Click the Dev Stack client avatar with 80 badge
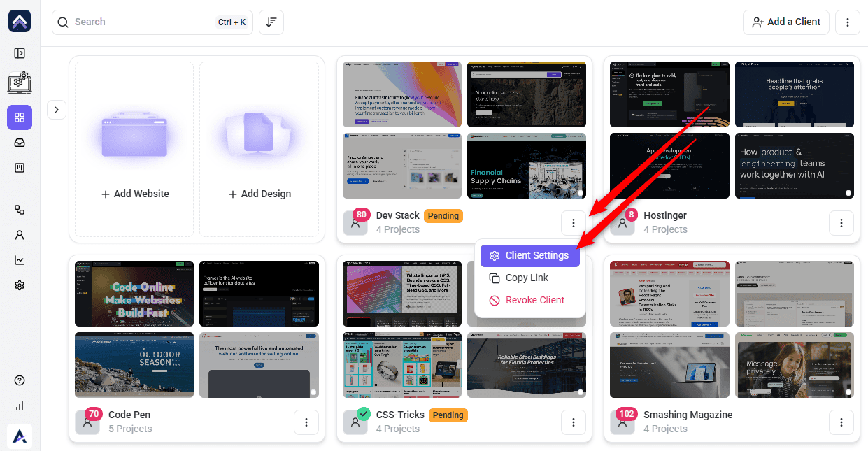The width and height of the screenshot is (868, 451). (355, 223)
